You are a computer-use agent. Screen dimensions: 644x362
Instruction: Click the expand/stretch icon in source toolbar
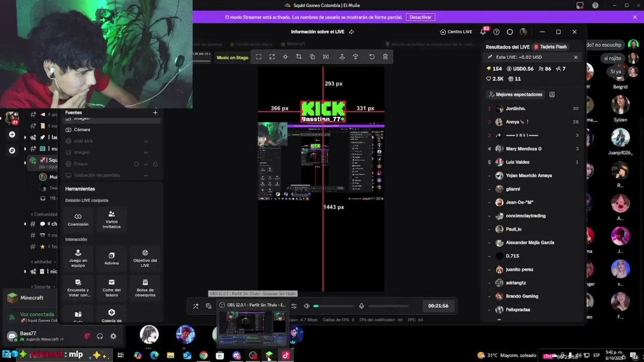pyautogui.click(x=272, y=57)
